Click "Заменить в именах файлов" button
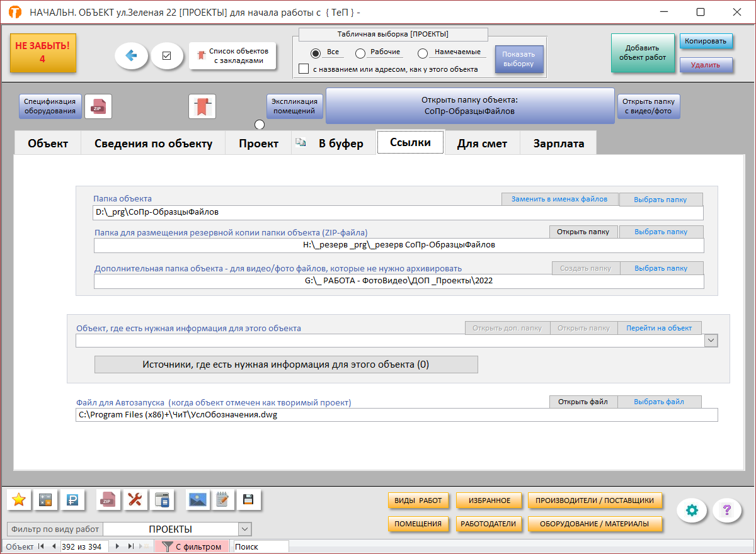The width and height of the screenshot is (756, 554). [x=559, y=199]
